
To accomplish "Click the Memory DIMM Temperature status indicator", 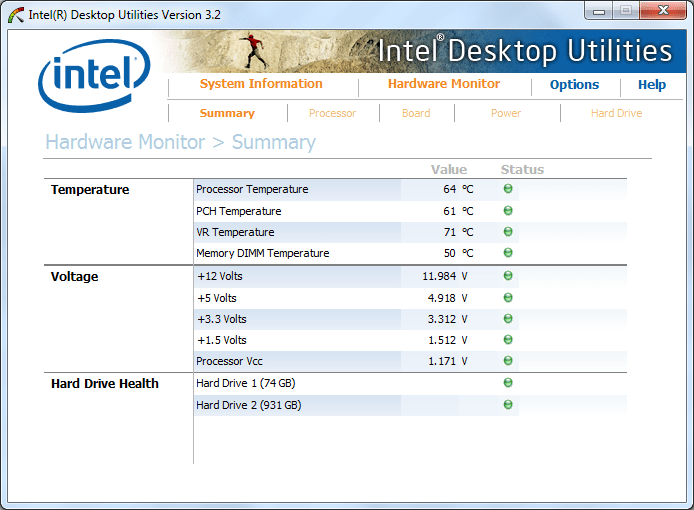I will pos(508,252).
